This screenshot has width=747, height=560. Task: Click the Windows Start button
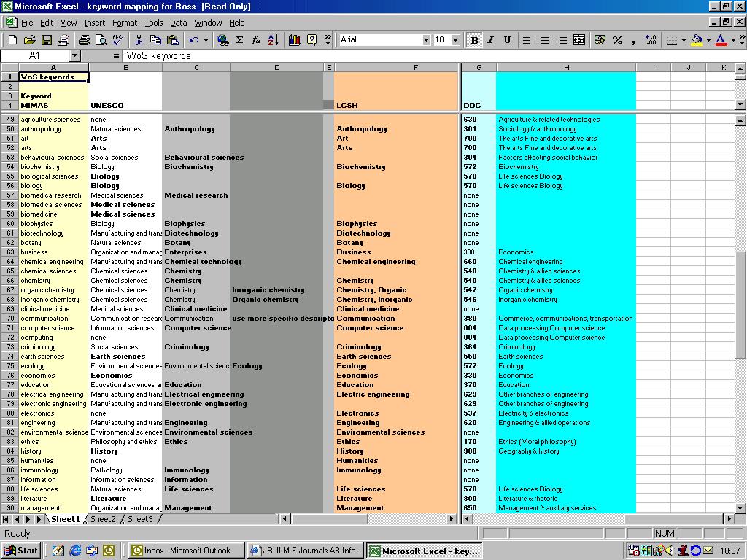pyautogui.click(x=20, y=551)
